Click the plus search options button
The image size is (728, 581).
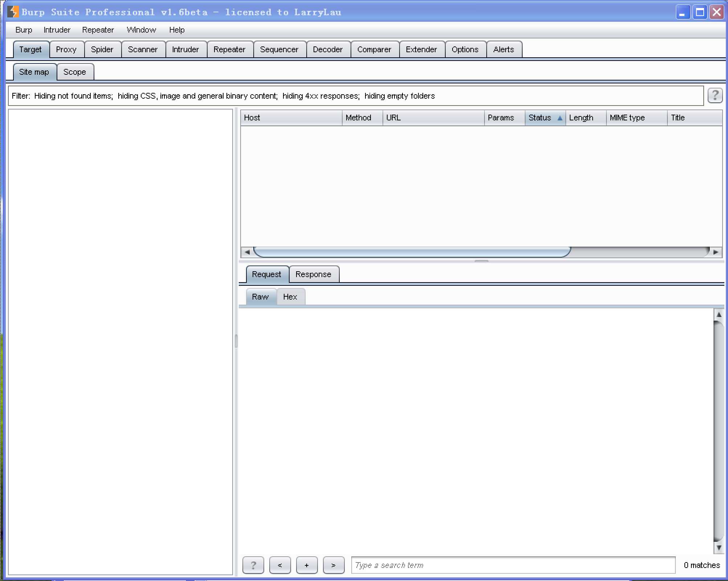point(307,565)
